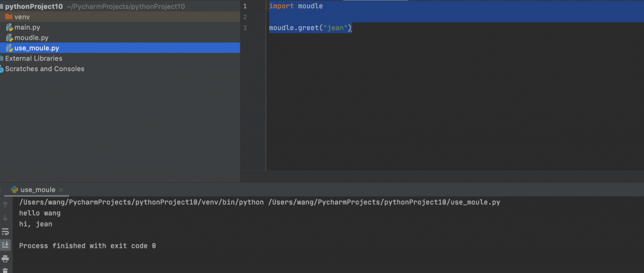The height and width of the screenshot is (273, 644).
Task: Toggle Scroll to End in run console
Action: pos(5,245)
